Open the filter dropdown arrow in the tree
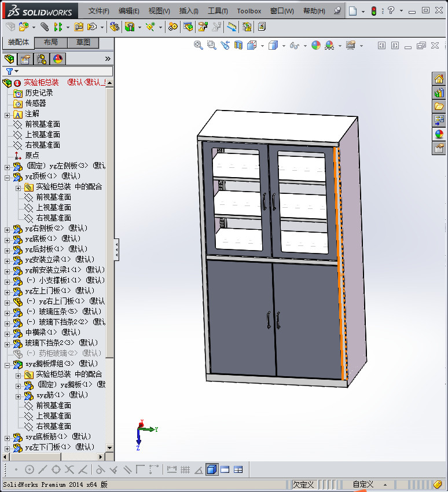Viewport: 448px width, 492px height. pyautogui.click(x=17, y=71)
